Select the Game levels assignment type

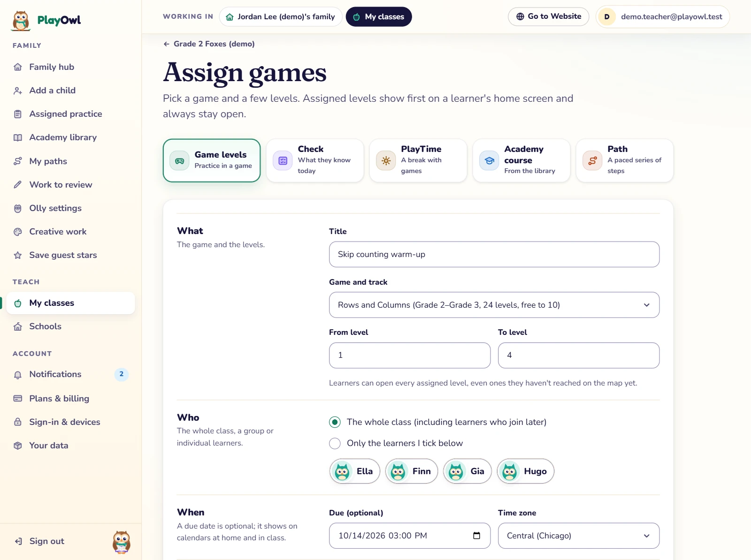[212, 160]
